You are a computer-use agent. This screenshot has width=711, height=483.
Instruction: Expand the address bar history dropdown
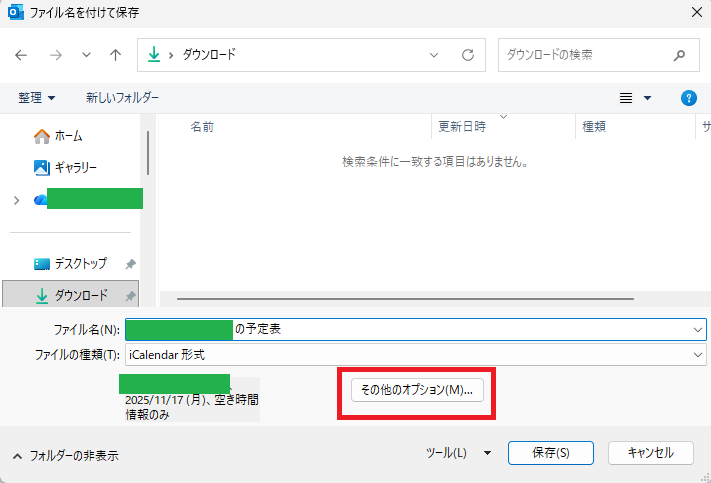coord(434,55)
